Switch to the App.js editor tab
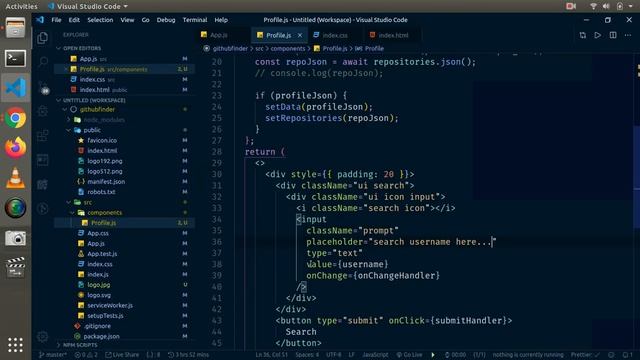 coord(224,36)
